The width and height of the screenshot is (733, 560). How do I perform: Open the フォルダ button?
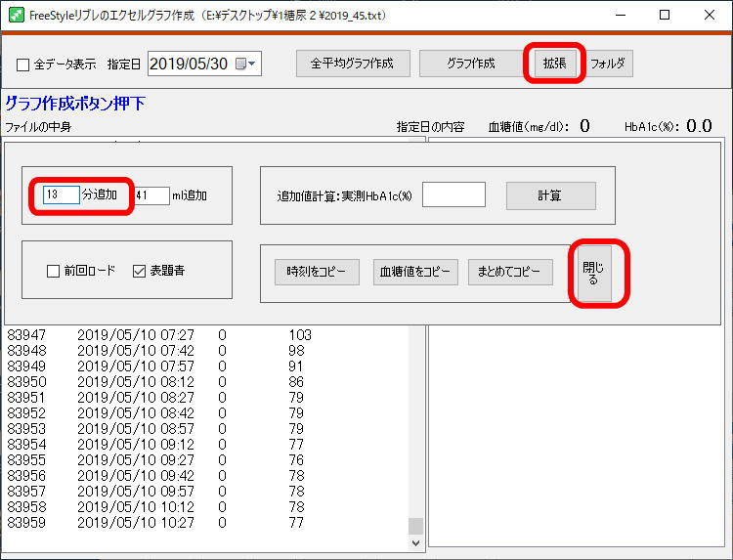point(611,64)
